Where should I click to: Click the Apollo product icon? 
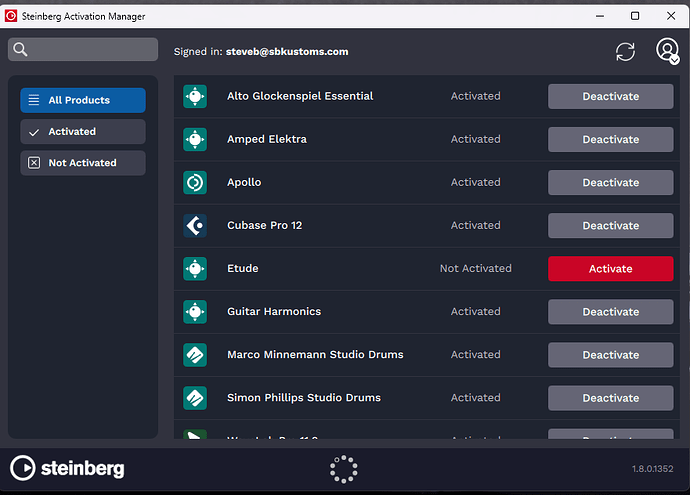point(195,183)
